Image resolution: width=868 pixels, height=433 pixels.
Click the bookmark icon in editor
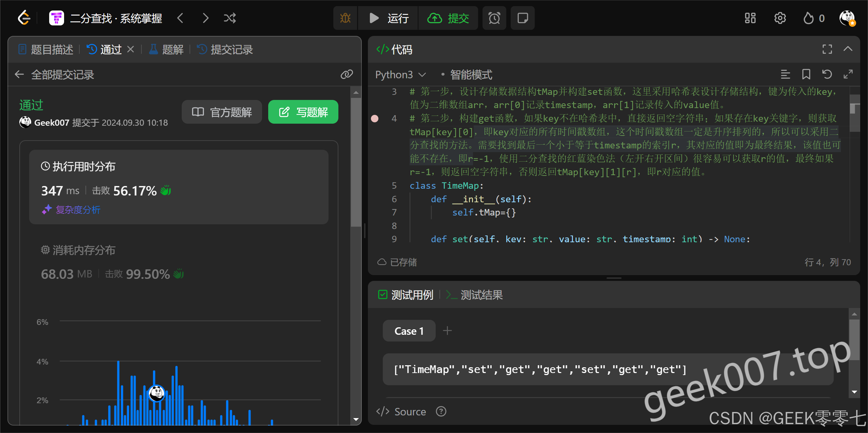(x=806, y=74)
